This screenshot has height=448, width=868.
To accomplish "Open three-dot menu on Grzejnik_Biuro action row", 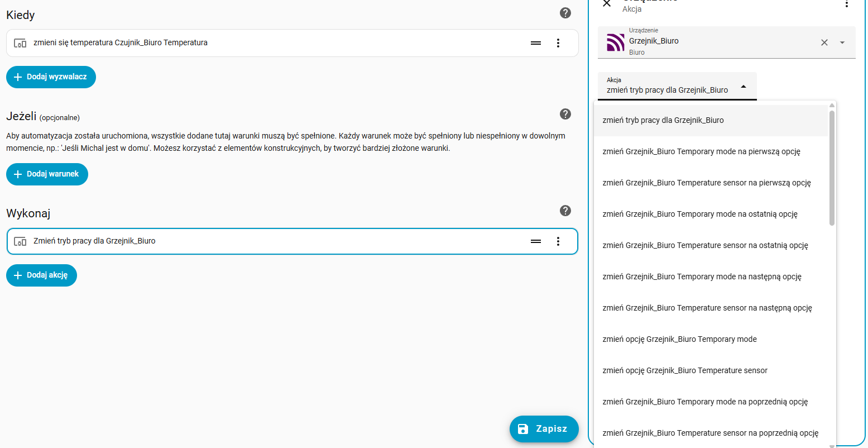I will click(558, 241).
